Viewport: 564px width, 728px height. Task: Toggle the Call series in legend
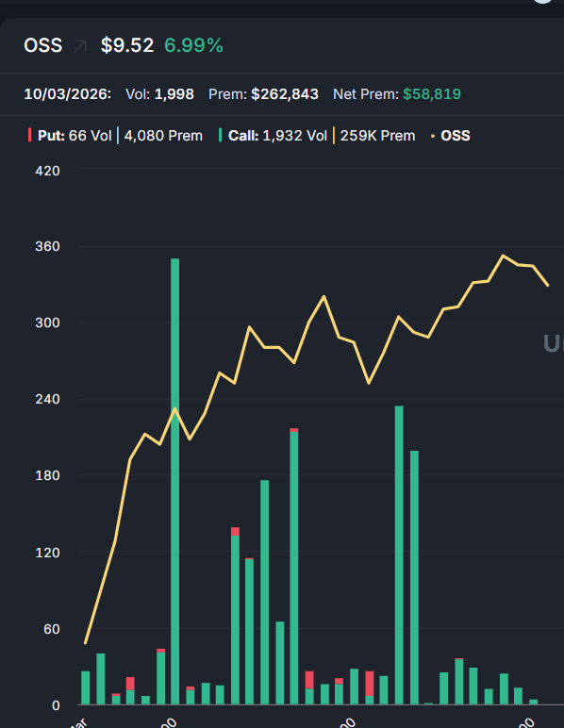[317, 136]
